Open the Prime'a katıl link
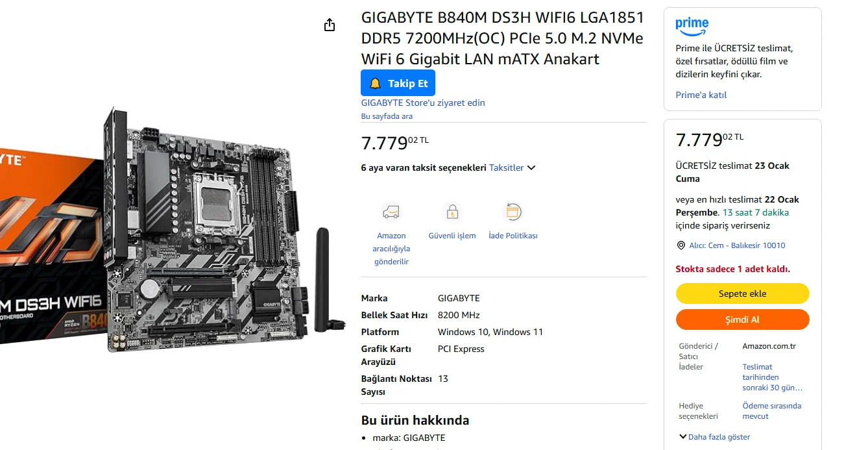Screen dimensions: 868x450 click(701, 95)
